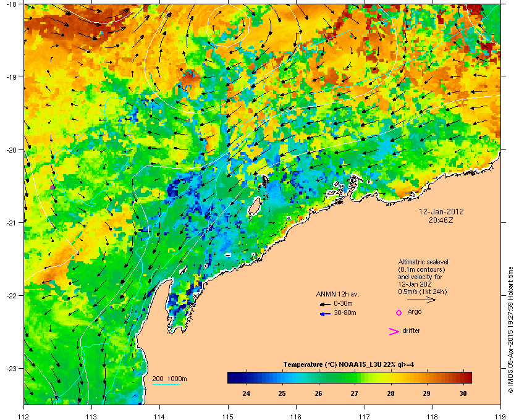
Task: Click the latitude axis label '-22'
Action: (x=11, y=295)
